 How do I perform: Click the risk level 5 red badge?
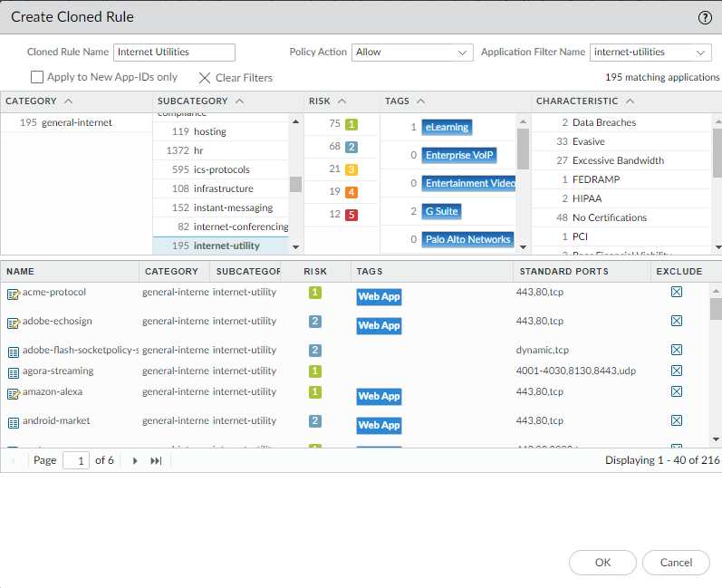tap(351, 215)
